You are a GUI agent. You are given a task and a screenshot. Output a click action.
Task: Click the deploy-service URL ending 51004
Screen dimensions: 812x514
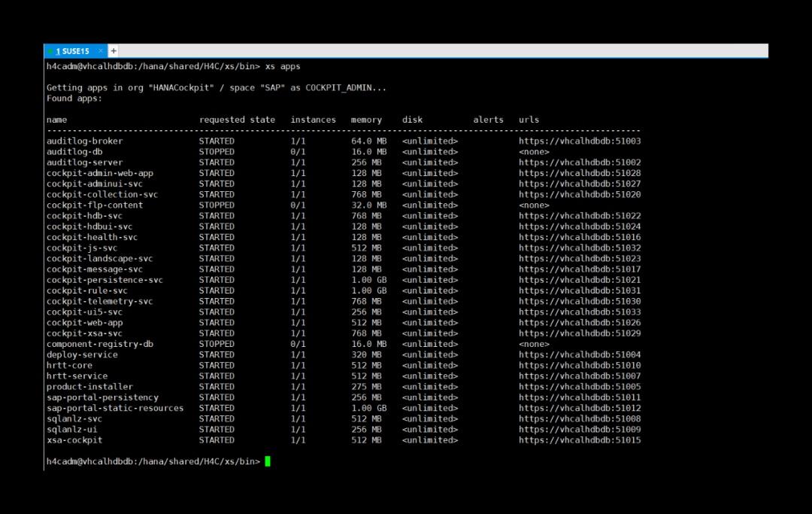pyautogui.click(x=580, y=354)
